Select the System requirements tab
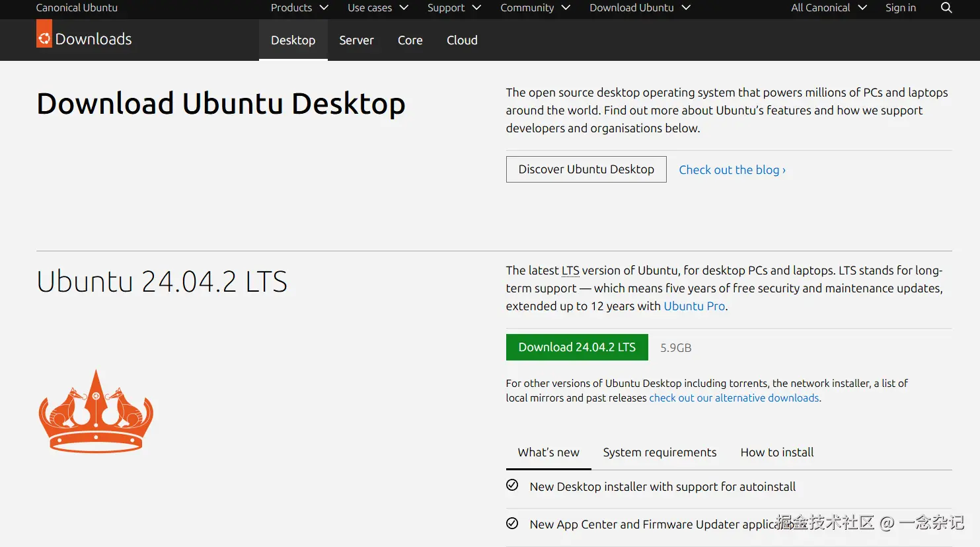The height and width of the screenshot is (547, 980). click(660, 452)
